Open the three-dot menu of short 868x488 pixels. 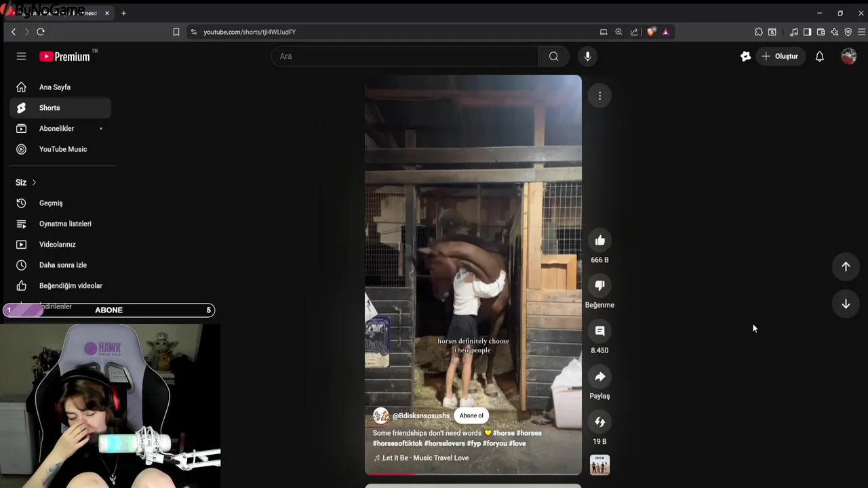(x=599, y=96)
